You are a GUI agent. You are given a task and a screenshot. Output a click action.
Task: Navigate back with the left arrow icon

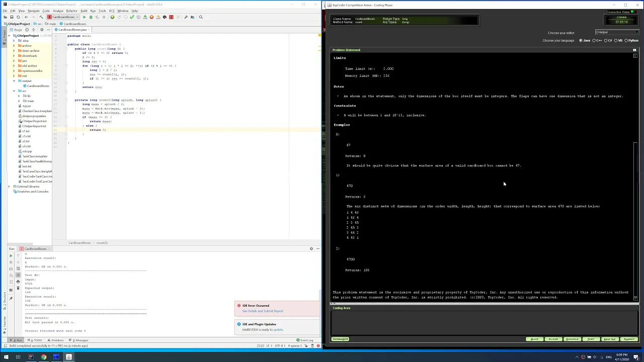(26, 17)
